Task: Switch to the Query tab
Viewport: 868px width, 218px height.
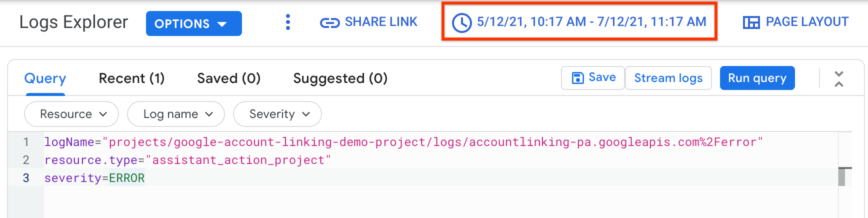Action: pos(45,78)
